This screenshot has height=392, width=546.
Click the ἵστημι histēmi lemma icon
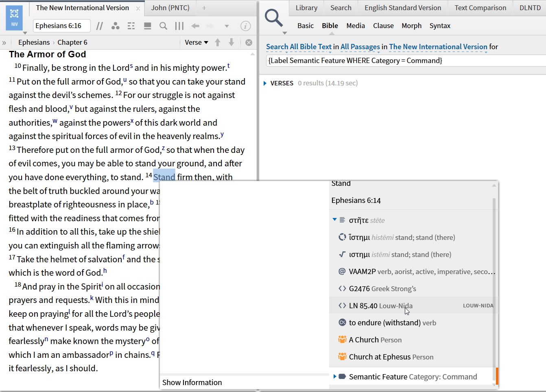click(342, 237)
